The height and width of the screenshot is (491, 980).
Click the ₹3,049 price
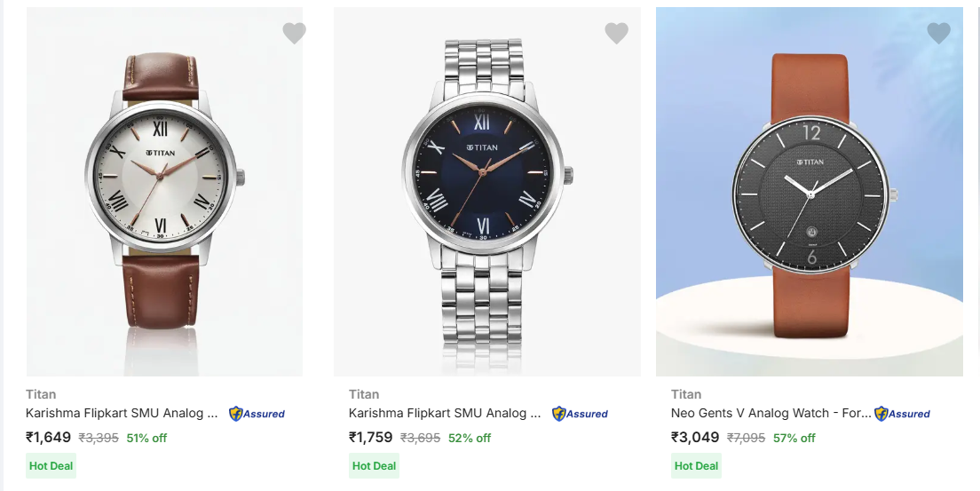pos(695,437)
